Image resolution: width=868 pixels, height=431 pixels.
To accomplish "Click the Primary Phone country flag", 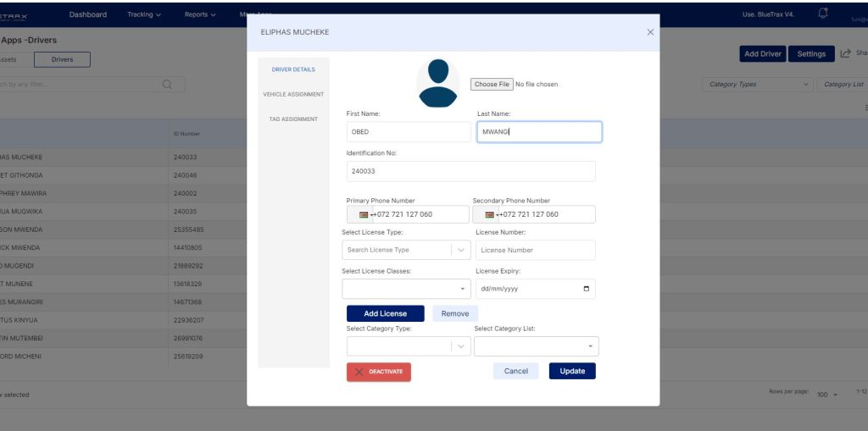I will tap(363, 214).
